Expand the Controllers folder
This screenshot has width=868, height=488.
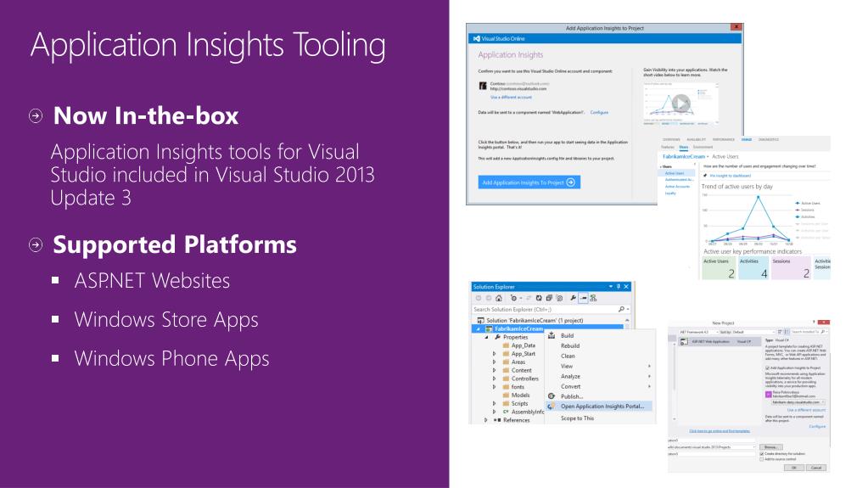pyautogui.click(x=495, y=379)
